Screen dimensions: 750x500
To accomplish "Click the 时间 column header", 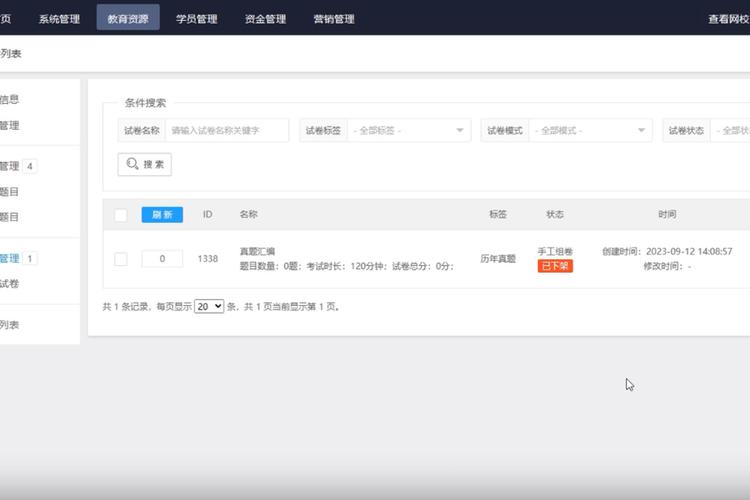I will tap(667, 214).
